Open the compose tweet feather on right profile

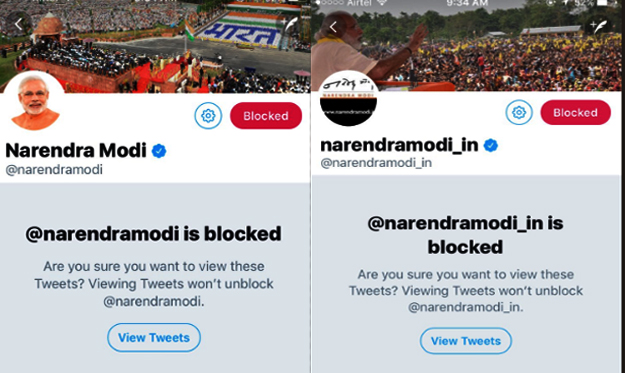pyautogui.click(x=599, y=26)
